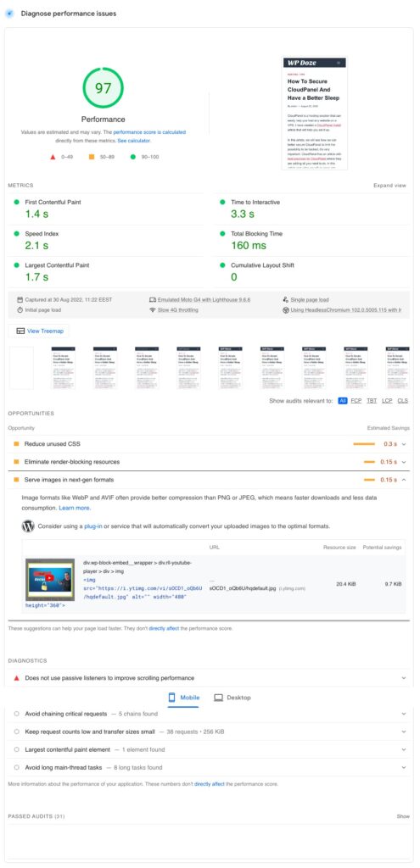
Task: Filter audits by LCP
Action: tap(387, 400)
